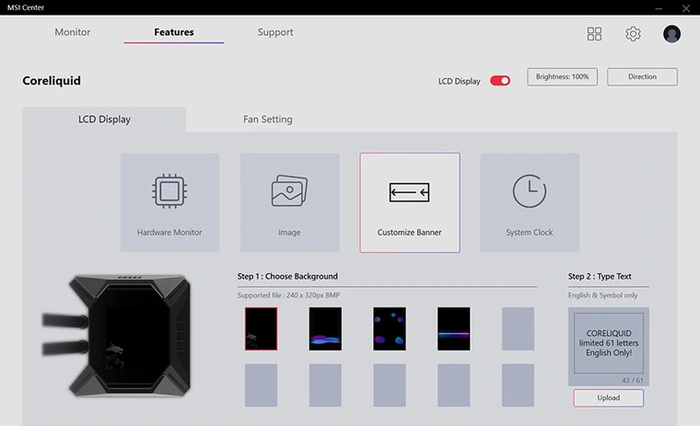The width and height of the screenshot is (700, 426).
Task: Switch to the Monitor tab
Action: (72, 32)
